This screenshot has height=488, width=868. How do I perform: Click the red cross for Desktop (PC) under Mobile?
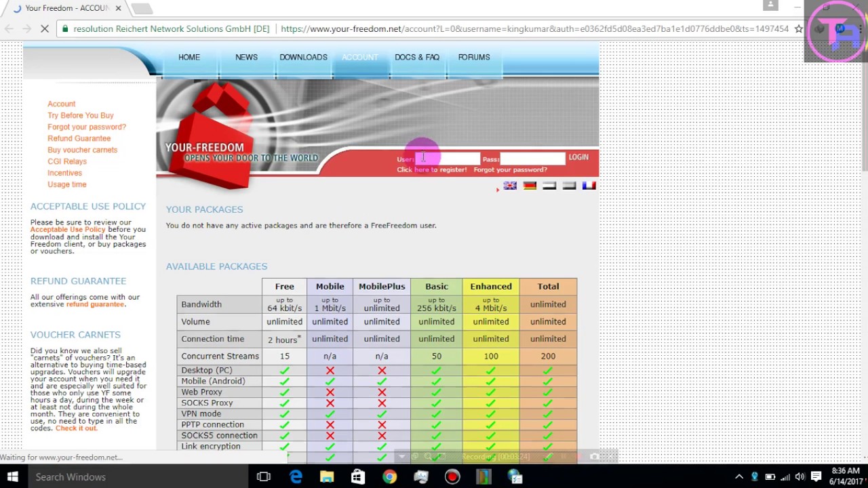(330, 370)
